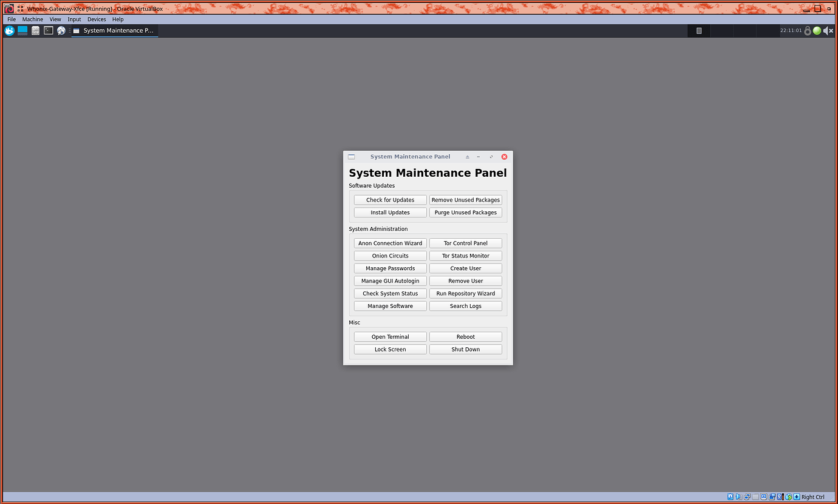Click the System Maintenance Panel taskbar entry
Image resolution: width=838 pixels, height=504 pixels.
[x=114, y=30]
